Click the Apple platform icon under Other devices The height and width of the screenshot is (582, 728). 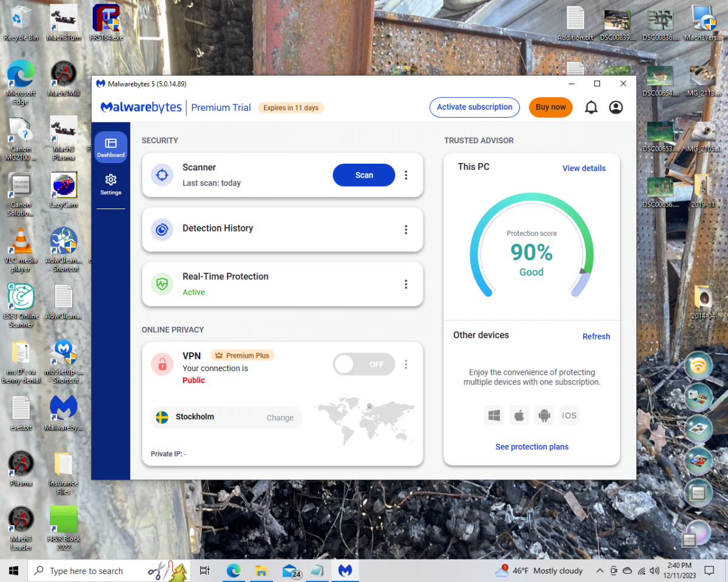click(519, 416)
